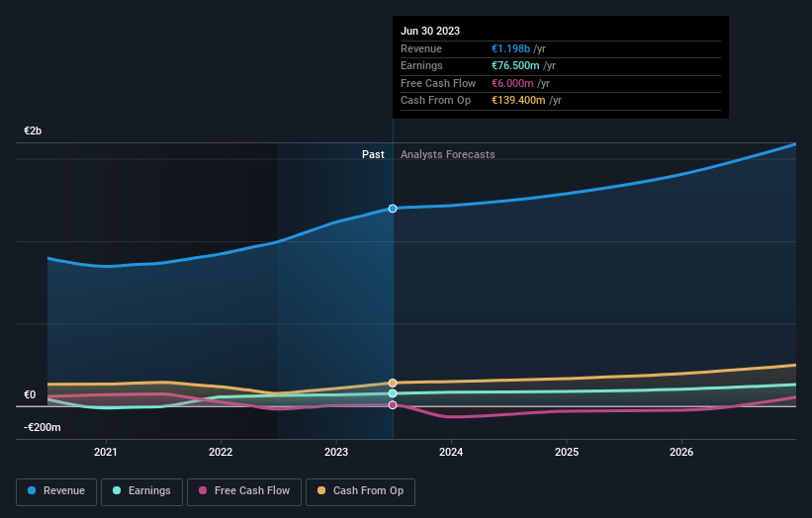
Task: Click the 'Free Cash Flow' label in tooltip
Action: pos(438,83)
